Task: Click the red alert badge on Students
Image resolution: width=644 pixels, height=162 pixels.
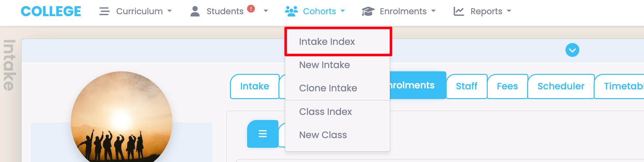Action: 251,9
